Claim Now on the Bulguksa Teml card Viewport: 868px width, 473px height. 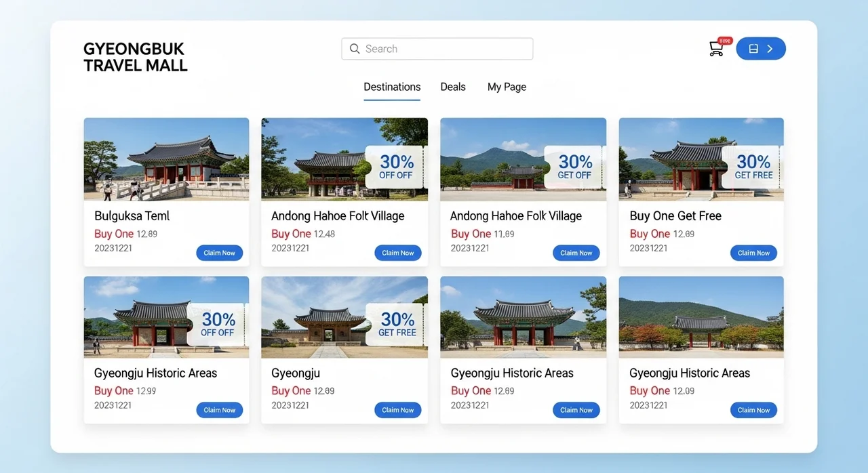(x=220, y=253)
